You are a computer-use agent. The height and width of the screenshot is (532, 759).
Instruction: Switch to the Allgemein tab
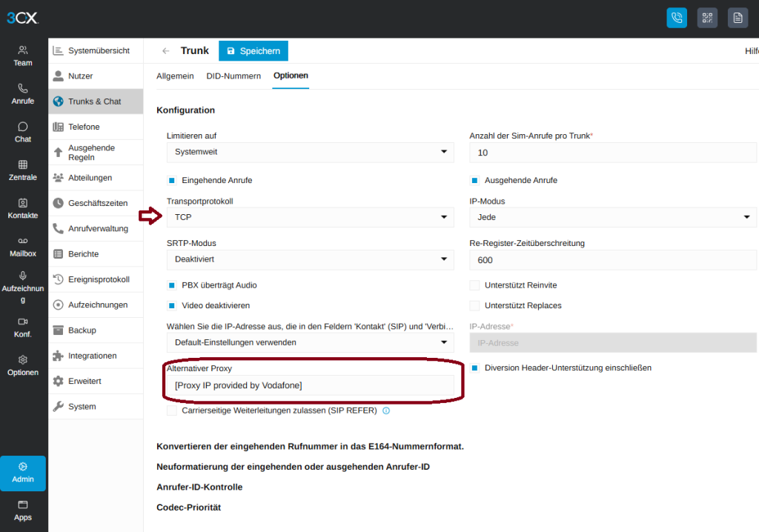click(175, 76)
